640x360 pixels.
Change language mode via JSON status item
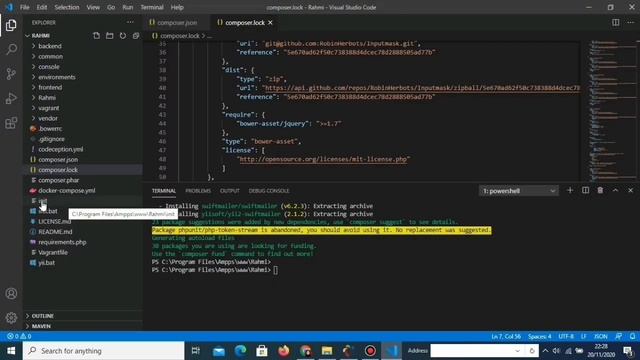click(601, 336)
